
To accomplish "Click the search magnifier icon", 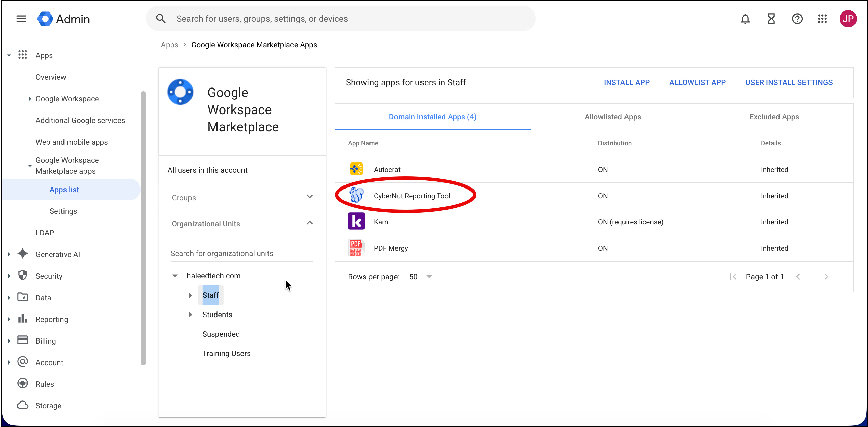I will click(x=161, y=19).
